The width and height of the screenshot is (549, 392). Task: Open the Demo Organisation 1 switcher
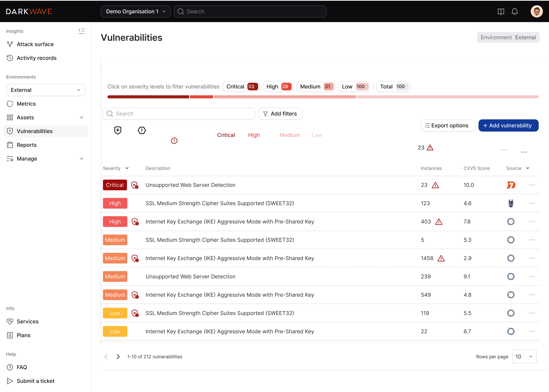click(x=135, y=11)
